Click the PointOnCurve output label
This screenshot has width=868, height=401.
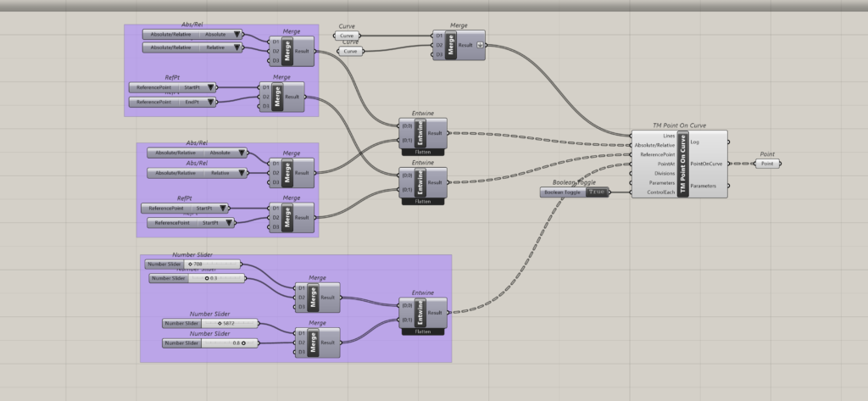coord(706,164)
